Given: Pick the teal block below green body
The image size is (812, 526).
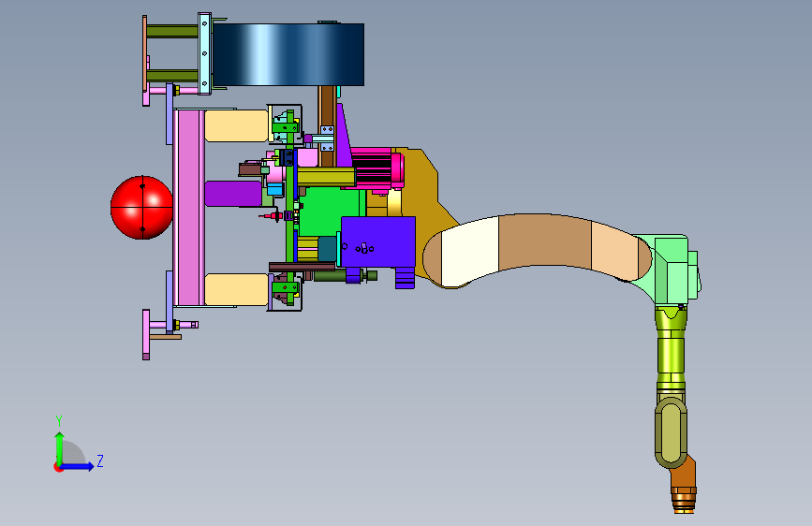Looking at the screenshot, I should pyautogui.click(x=327, y=249).
